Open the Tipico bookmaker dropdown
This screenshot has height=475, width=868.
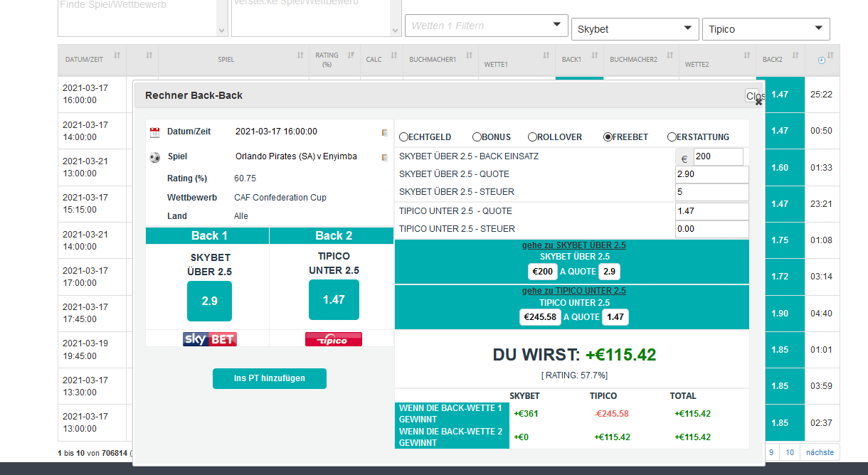tap(766, 29)
